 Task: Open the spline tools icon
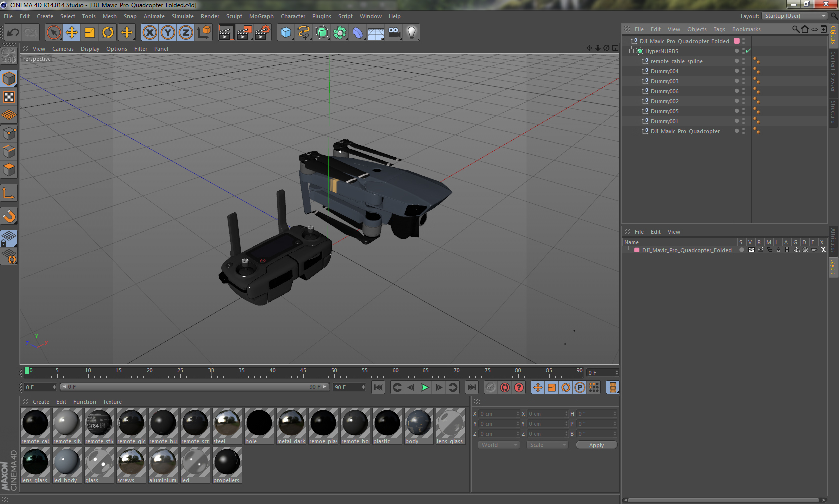pyautogui.click(x=304, y=33)
